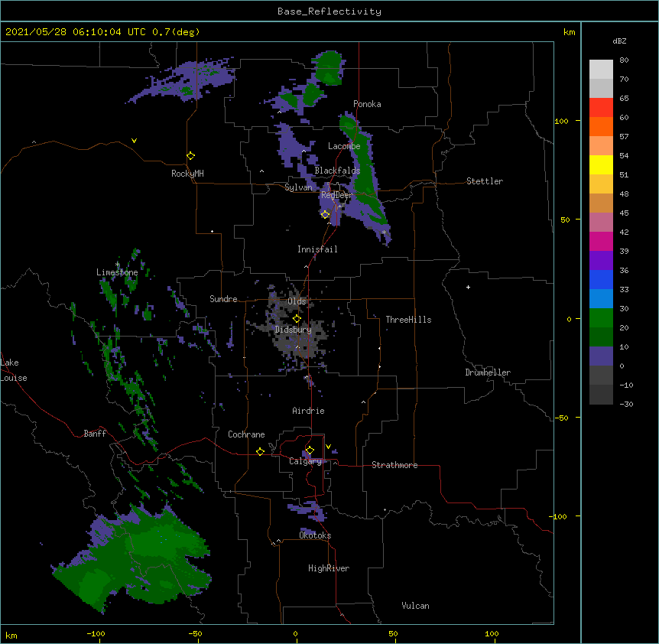The image size is (659, 644).
Task: Click the Lacombe city label
Action: click(344, 146)
